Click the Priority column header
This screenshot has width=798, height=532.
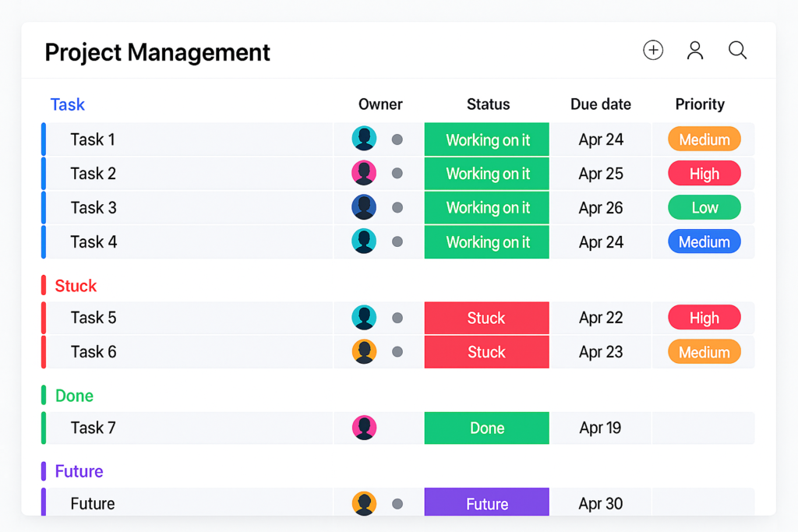700,104
